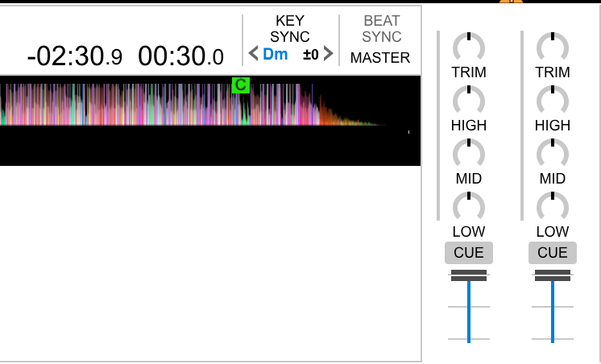The height and width of the screenshot is (364, 601).
Task: Click the right channel volume fader
Action: tap(553, 276)
